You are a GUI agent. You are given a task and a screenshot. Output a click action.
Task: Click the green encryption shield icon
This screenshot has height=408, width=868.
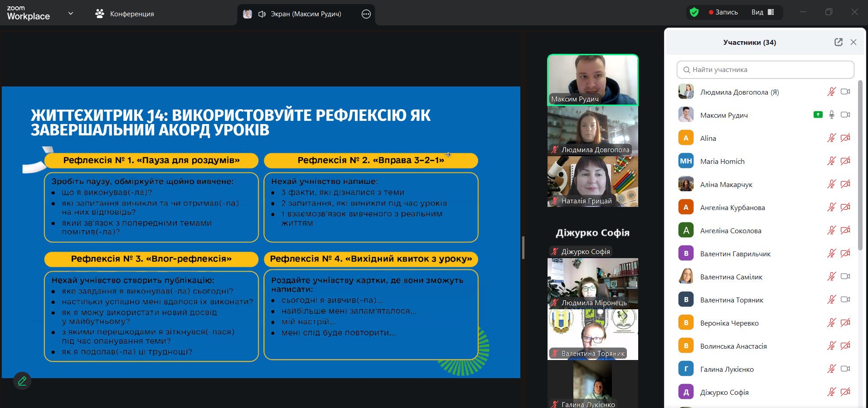694,12
